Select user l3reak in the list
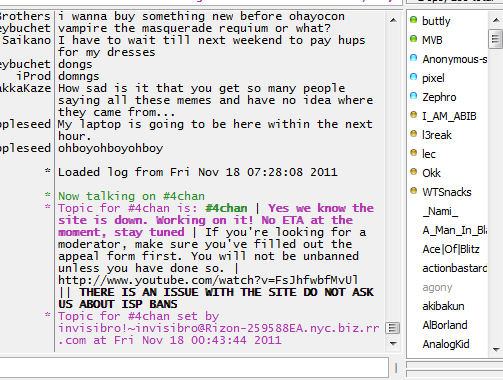 point(437,135)
